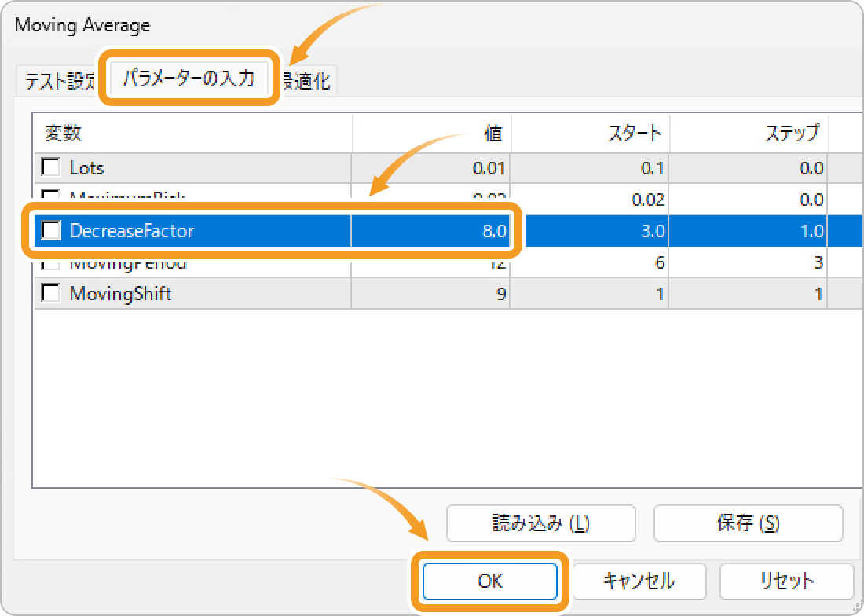Select the DecreaseFactor variable name
This screenshot has height=616, width=864.
click(132, 230)
